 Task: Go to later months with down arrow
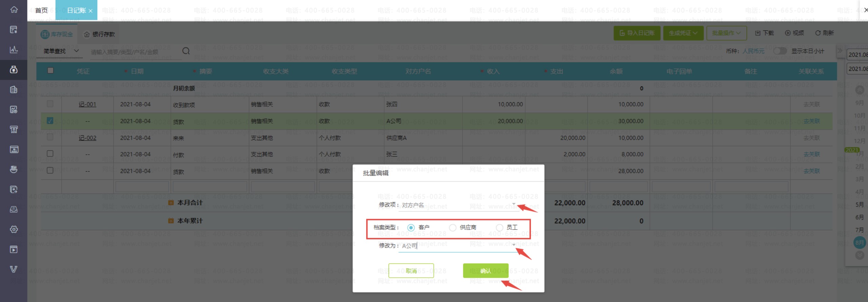coord(860,255)
